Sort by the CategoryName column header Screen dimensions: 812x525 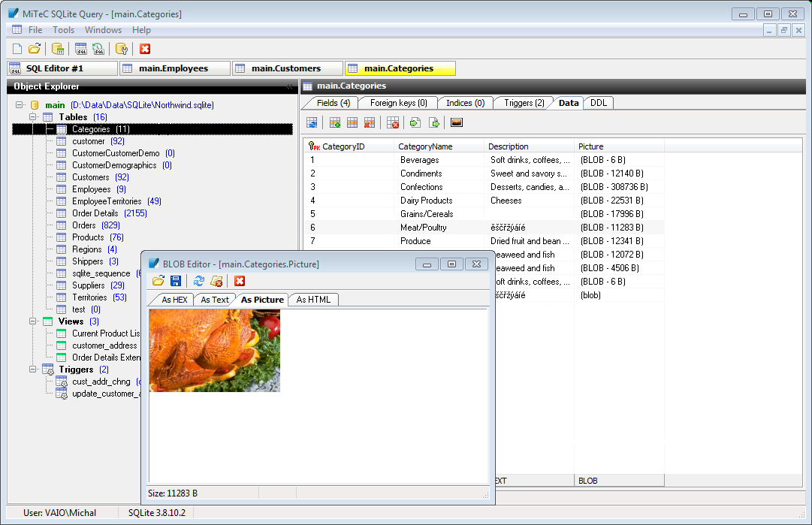click(439, 146)
